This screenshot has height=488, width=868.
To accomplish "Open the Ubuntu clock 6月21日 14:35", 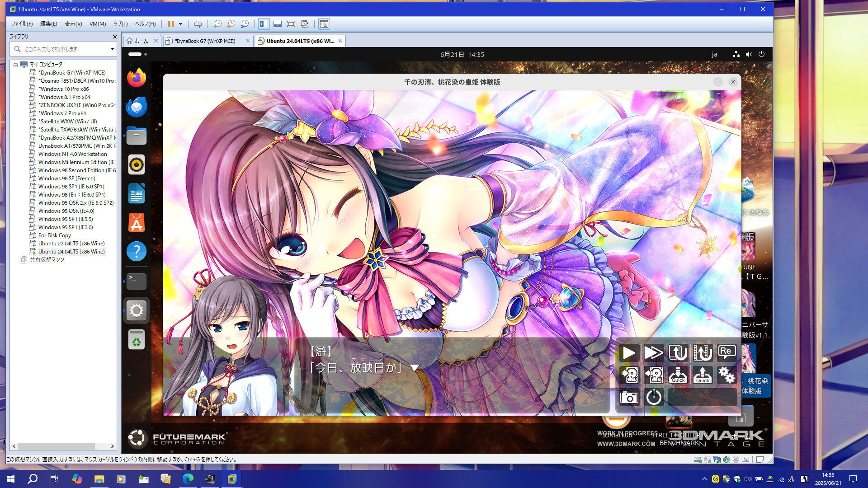I will pyautogui.click(x=462, y=55).
